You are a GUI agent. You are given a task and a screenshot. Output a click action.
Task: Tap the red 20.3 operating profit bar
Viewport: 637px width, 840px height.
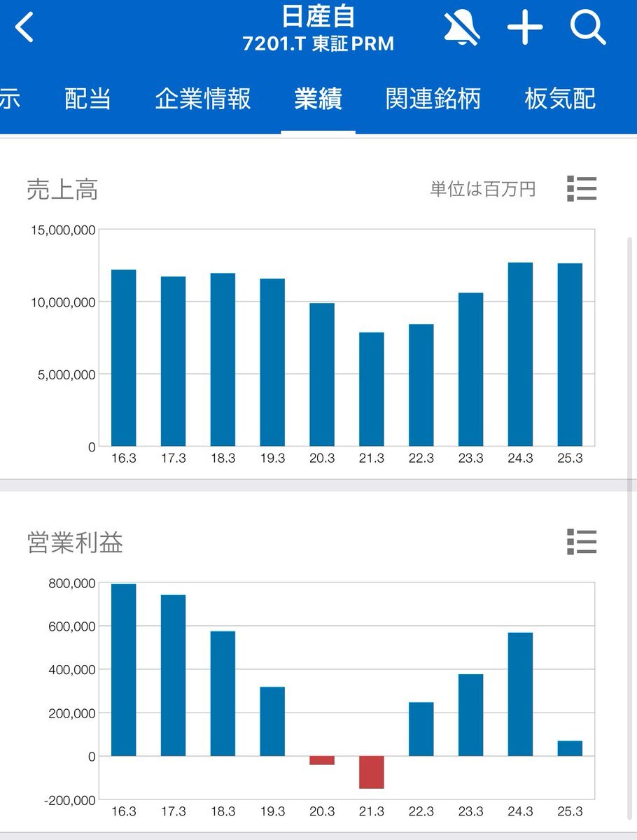pyautogui.click(x=322, y=760)
